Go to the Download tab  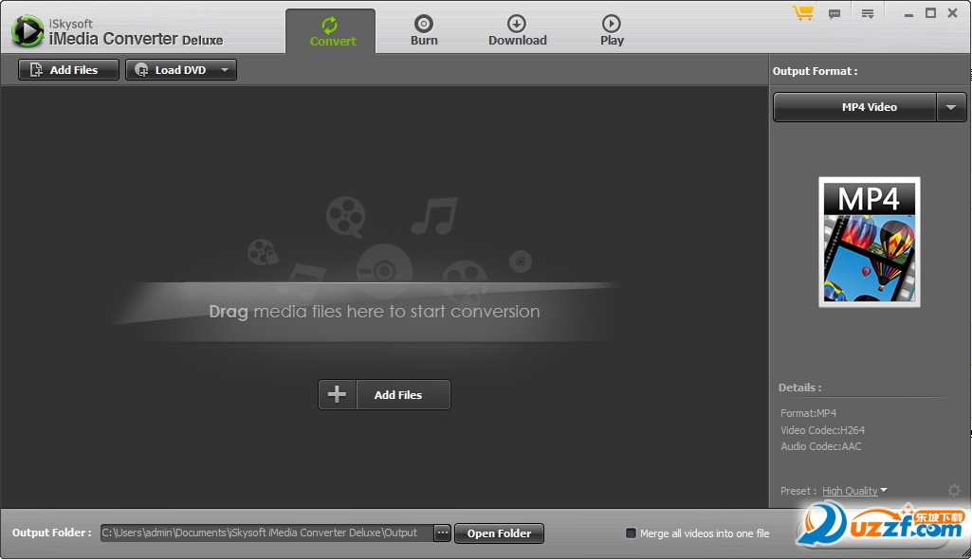(x=517, y=31)
